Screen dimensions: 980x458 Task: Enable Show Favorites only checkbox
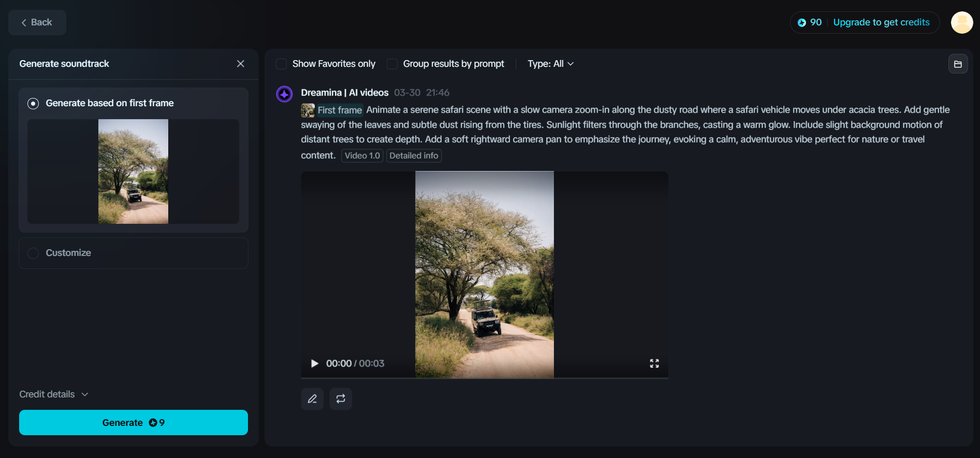(x=282, y=64)
